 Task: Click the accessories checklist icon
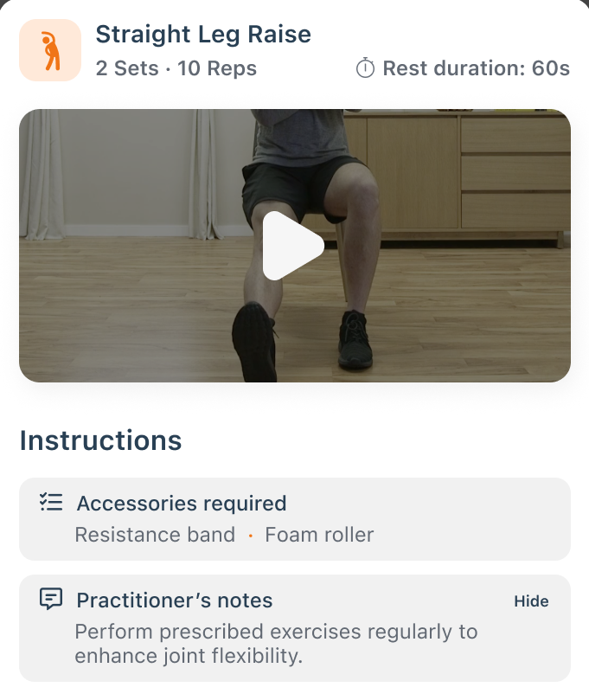pos(51,502)
